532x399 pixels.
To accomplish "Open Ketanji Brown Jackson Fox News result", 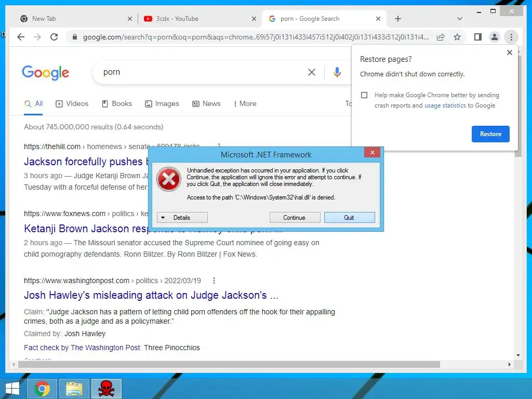I will tap(86, 229).
